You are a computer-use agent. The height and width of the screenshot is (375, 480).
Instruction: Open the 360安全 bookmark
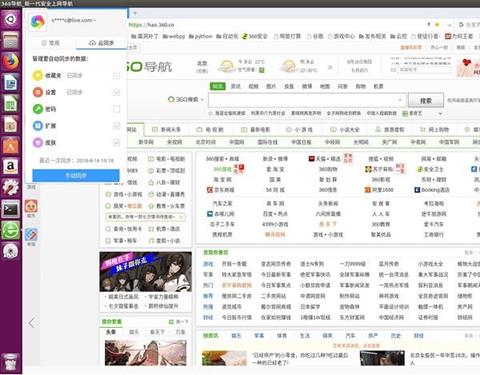click(x=255, y=36)
